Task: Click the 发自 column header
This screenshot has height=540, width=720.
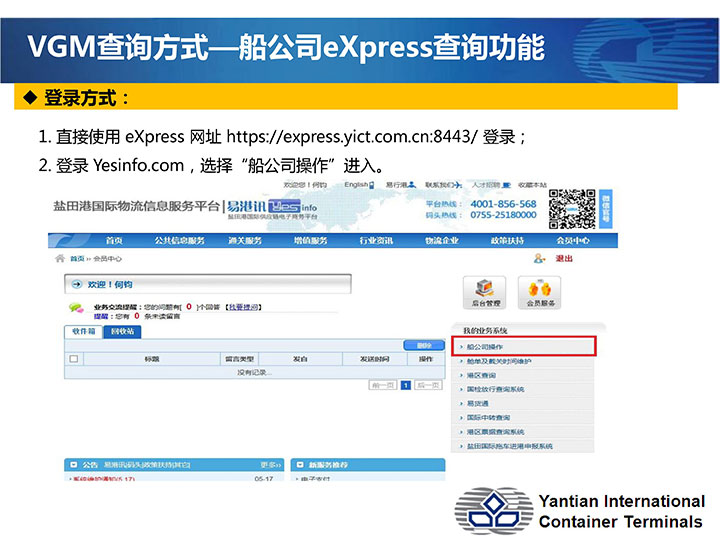Action: [300, 359]
